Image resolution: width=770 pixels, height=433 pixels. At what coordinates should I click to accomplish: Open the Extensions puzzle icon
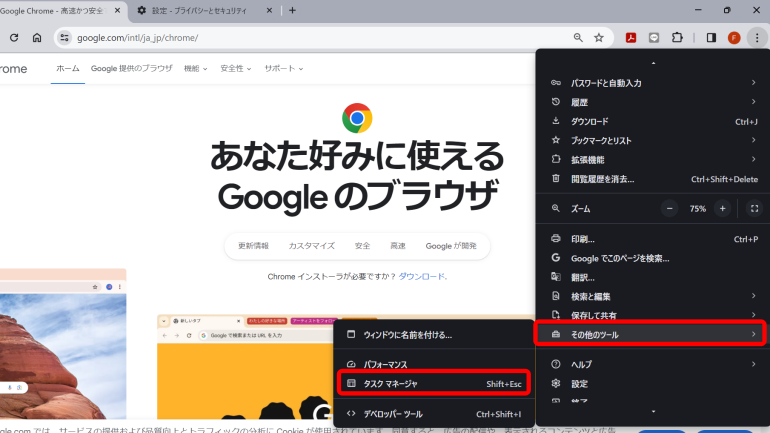677,38
